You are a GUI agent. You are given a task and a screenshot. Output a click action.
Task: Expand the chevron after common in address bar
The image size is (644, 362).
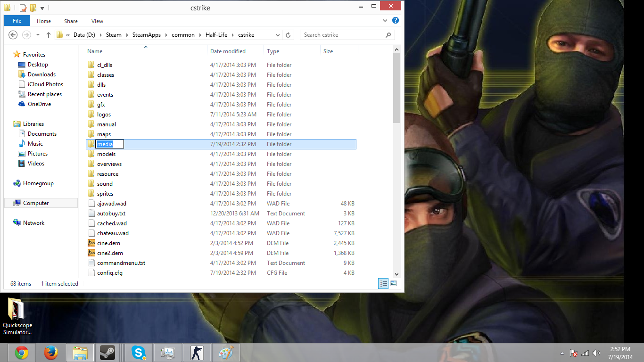point(200,35)
